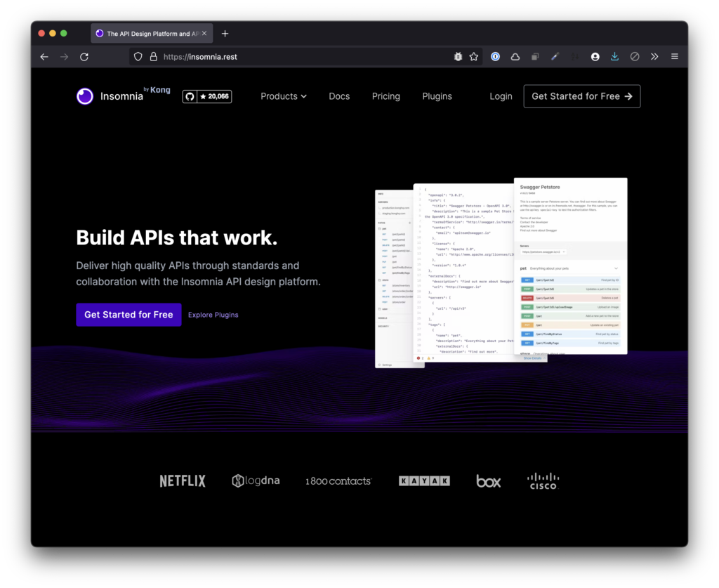Open the shield tracking protection icon
Image resolution: width=719 pixels, height=588 pixels.
coord(138,57)
